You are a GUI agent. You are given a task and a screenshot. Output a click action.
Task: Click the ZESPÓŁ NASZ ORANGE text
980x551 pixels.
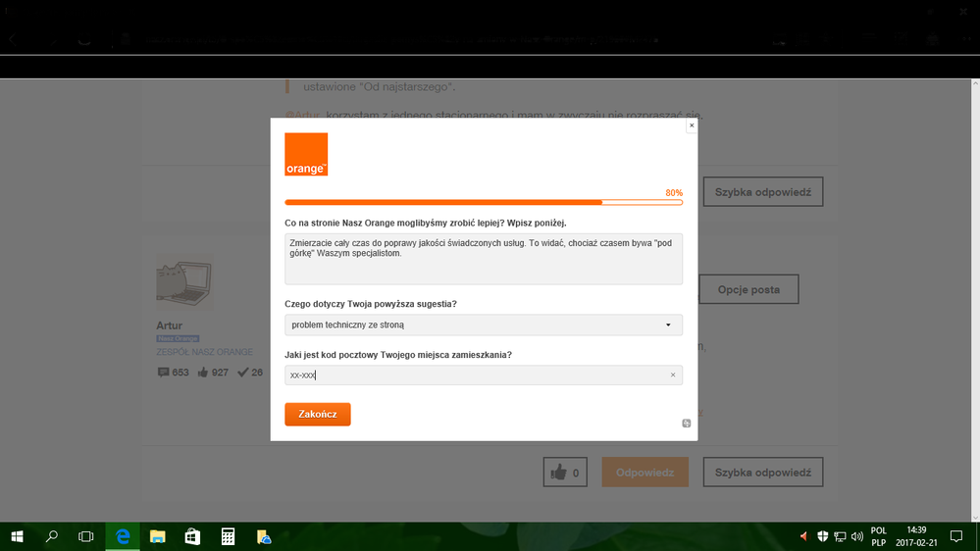[204, 352]
